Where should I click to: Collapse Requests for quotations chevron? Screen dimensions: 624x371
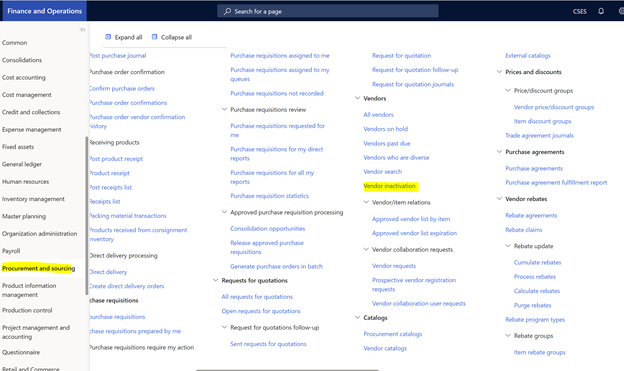(x=215, y=280)
